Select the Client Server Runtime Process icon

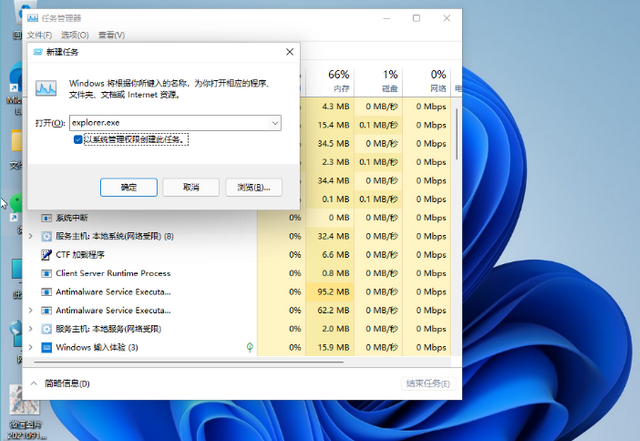[x=47, y=273]
